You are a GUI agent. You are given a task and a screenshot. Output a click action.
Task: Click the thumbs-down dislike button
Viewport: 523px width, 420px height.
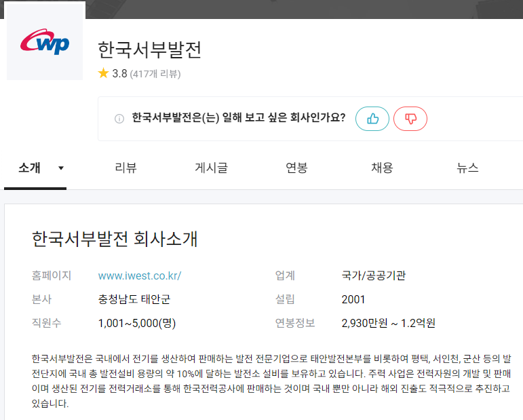pyautogui.click(x=410, y=119)
